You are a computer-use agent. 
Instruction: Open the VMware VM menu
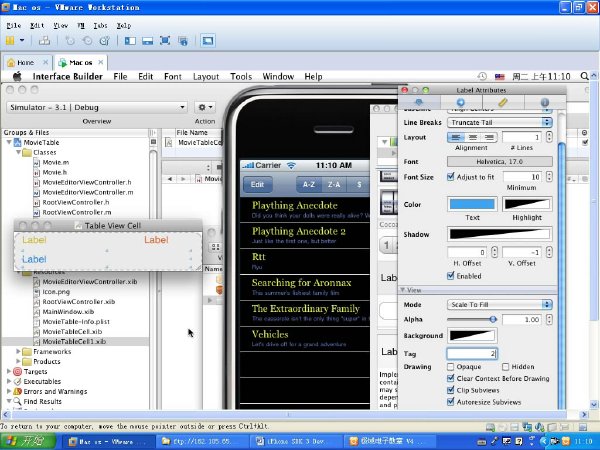pos(81,26)
